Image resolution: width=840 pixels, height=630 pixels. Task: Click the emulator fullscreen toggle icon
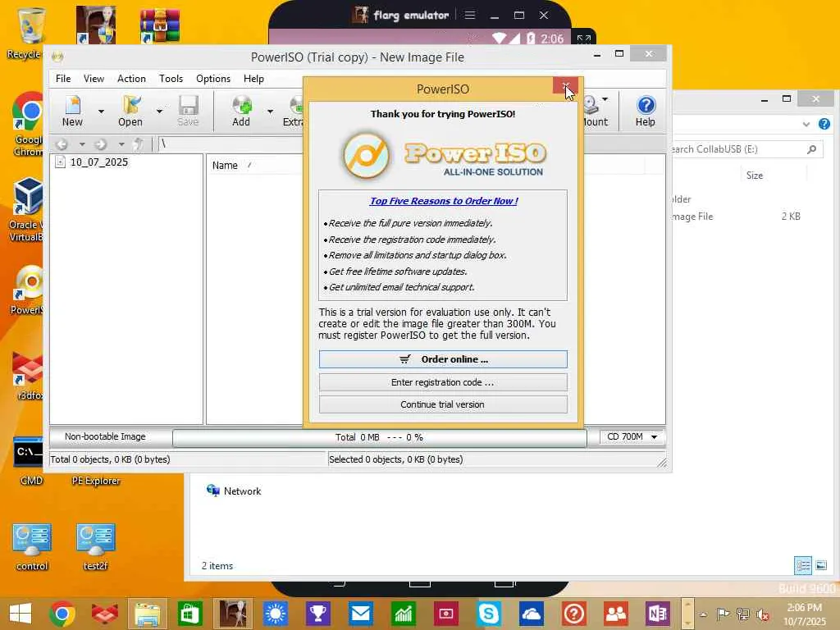[584, 39]
